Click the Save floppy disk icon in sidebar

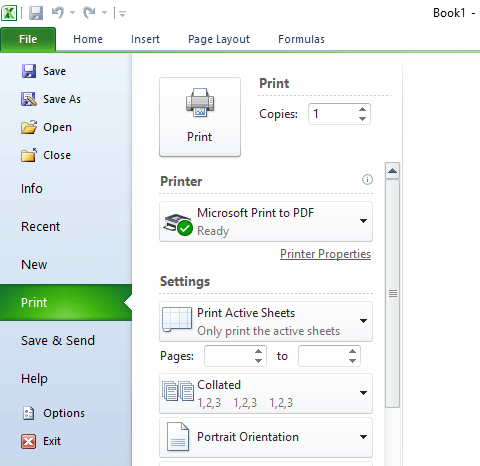(29, 71)
